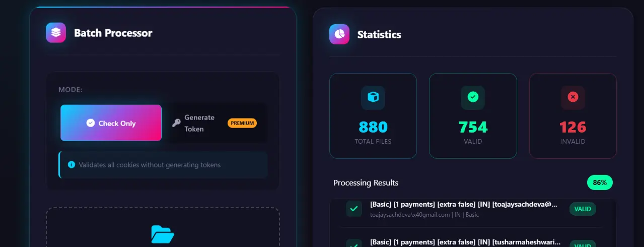This screenshot has width=644, height=247.
Task: Click the checkmark icon in Check Only
Action: (91, 123)
